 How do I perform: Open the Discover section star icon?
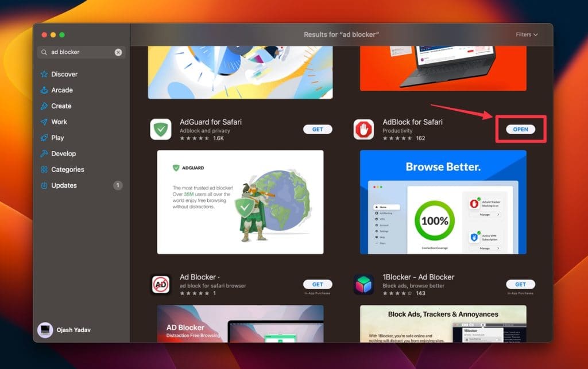44,74
